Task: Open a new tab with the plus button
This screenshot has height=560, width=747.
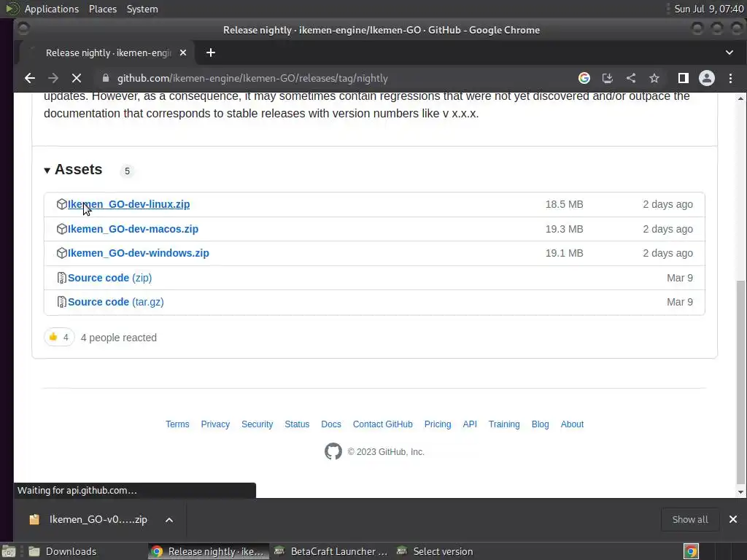Action: [211, 52]
